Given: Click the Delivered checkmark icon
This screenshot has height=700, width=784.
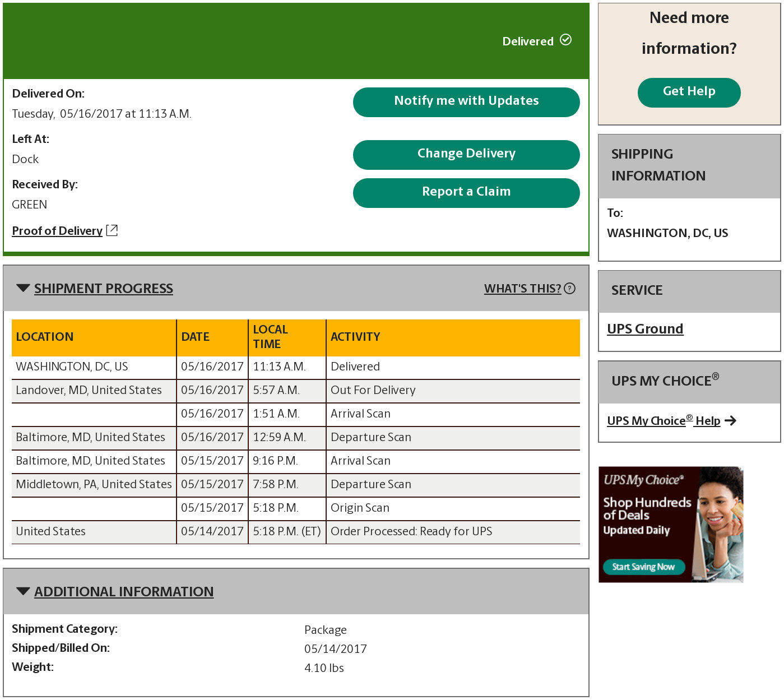Looking at the screenshot, I should tap(566, 40).
